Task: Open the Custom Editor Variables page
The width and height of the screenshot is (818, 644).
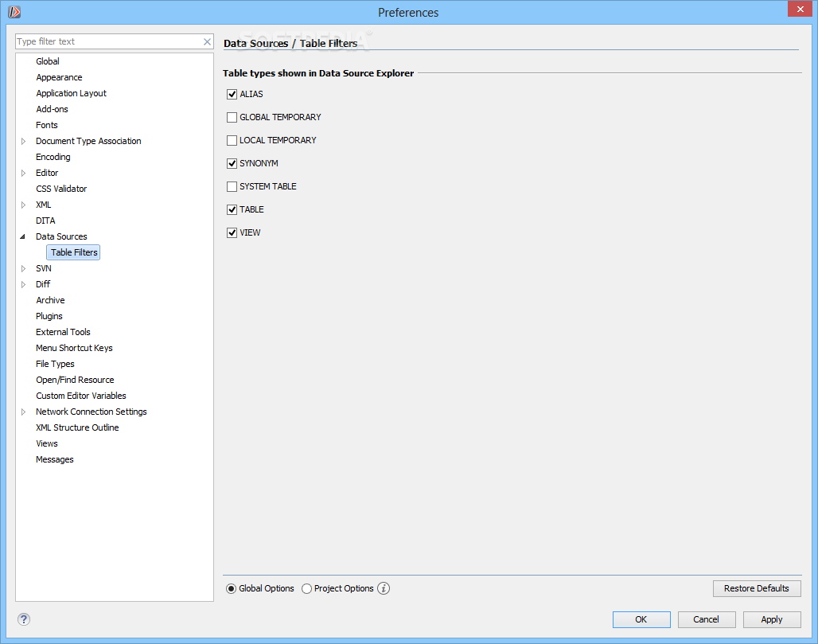Action: pos(81,396)
